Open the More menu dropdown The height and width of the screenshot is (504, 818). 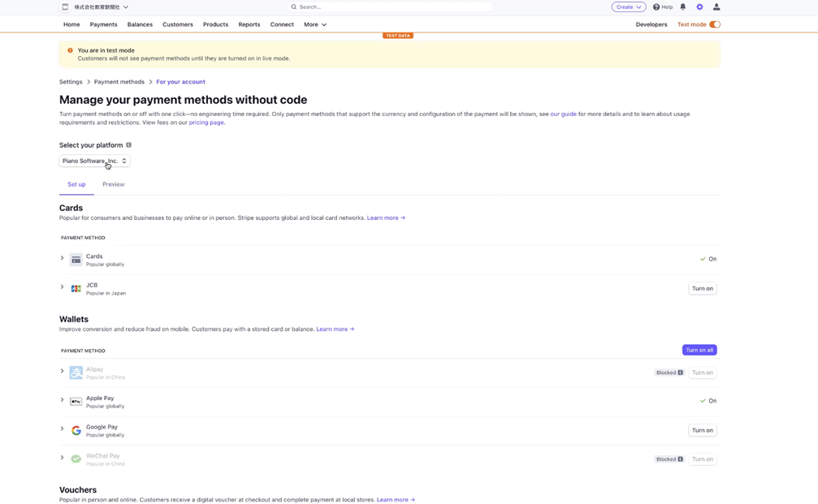click(x=315, y=24)
